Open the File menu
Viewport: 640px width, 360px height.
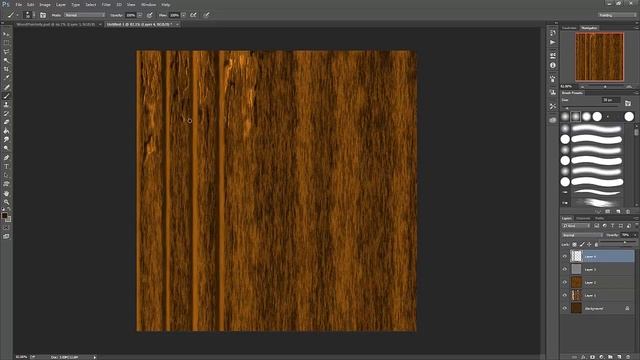pyautogui.click(x=19, y=4)
